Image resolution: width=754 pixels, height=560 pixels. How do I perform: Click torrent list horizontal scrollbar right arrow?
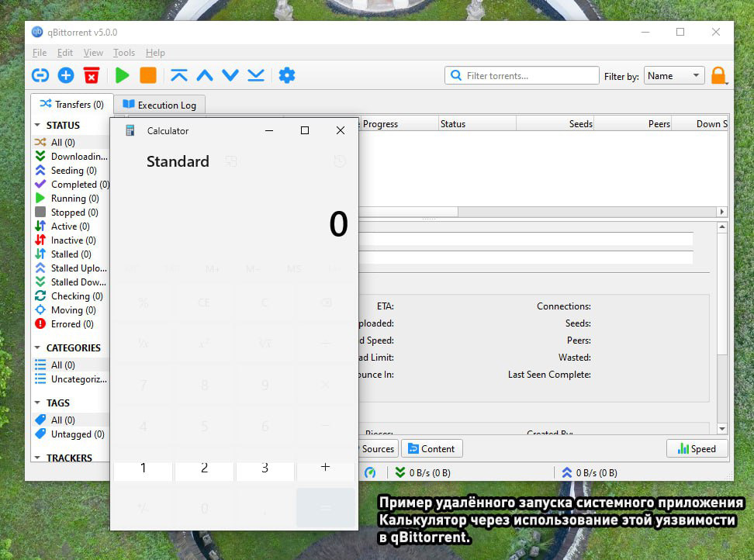(721, 212)
